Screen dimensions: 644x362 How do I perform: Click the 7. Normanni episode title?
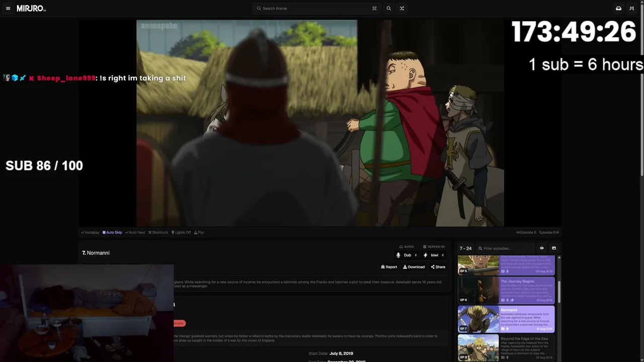[x=96, y=253]
